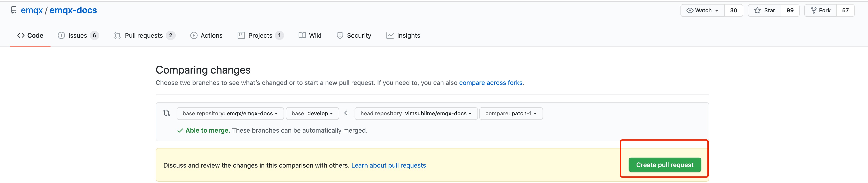Expand the base: develop branch dropdown
This screenshot has width=868, height=183.
pyautogui.click(x=312, y=113)
